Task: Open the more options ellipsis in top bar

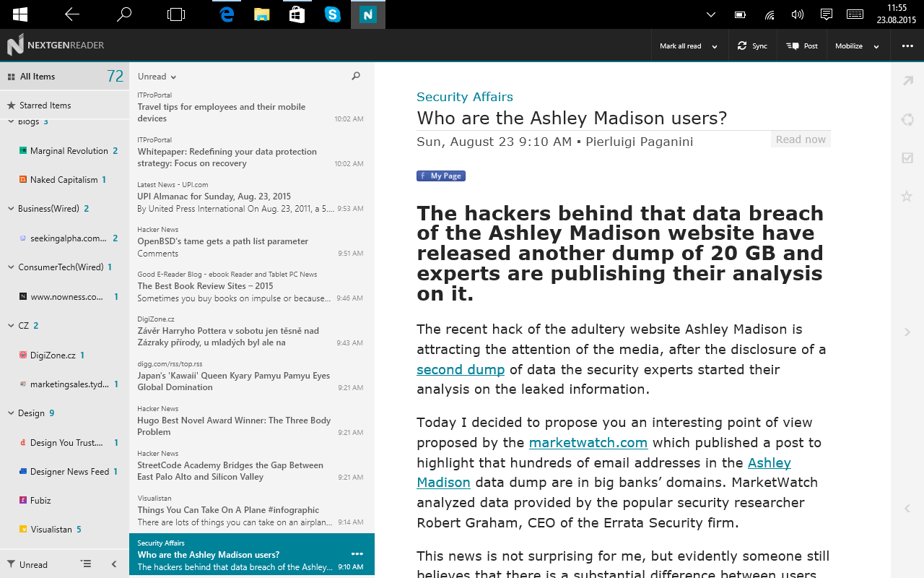Action: pyautogui.click(x=907, y=46)
